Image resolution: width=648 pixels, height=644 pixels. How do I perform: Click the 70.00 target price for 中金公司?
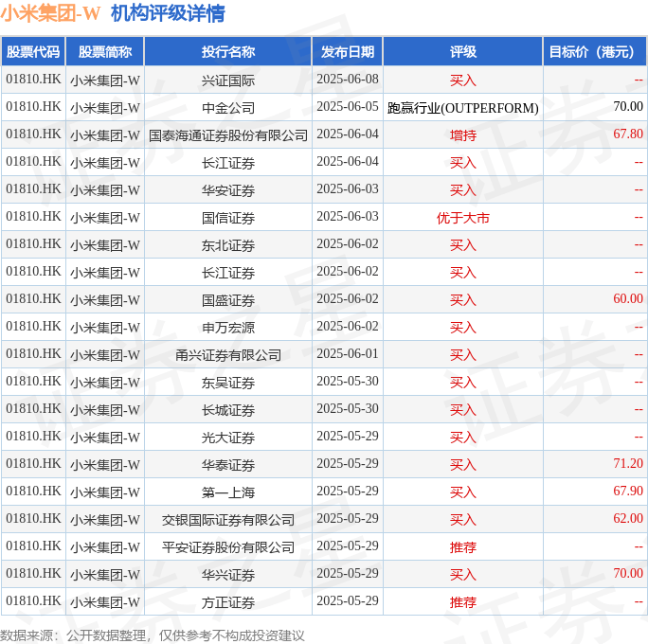628,107
